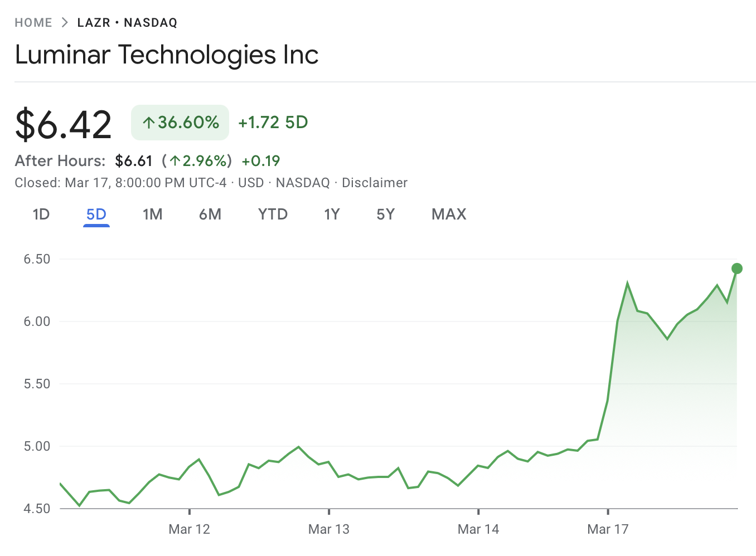
Task: Switch chart to 1M range
Action: [152, 214]
